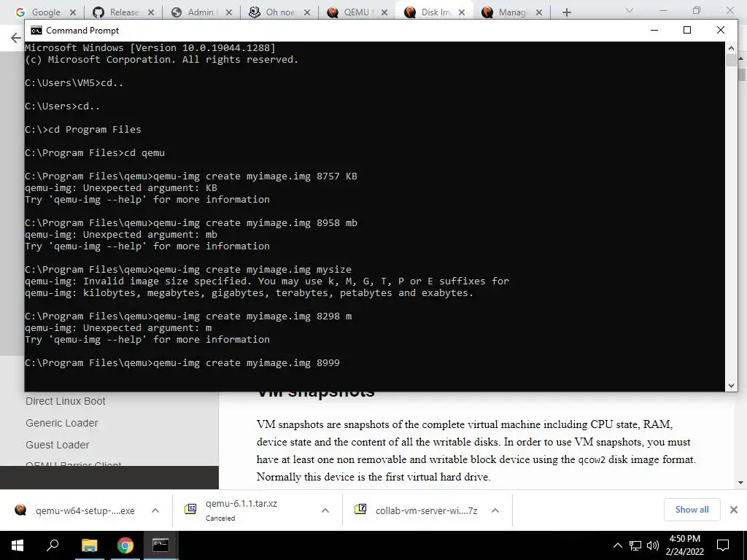
Task: Select the Disk Images browser tab
Action: pyautogui.click(x=429, y=12)
